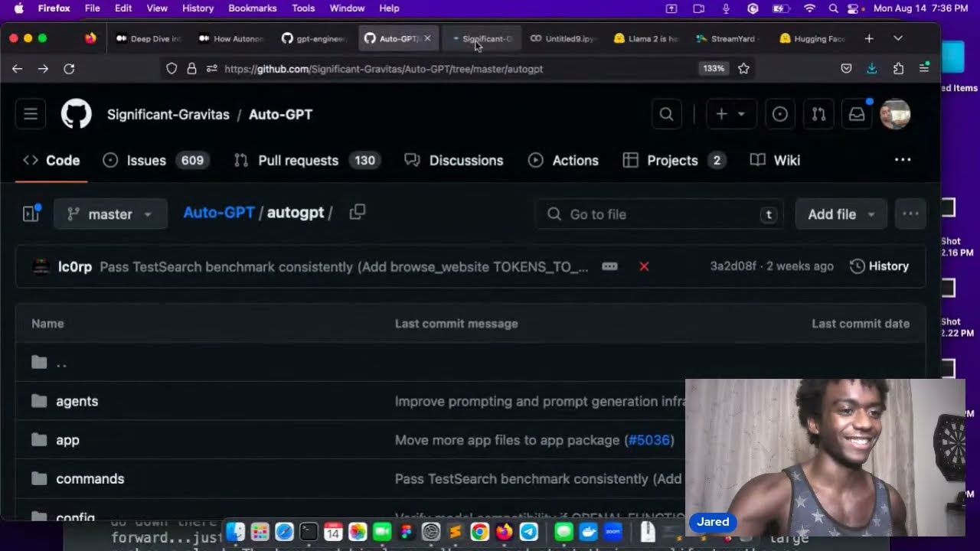Viewport: 980px width, 551px height.
Task: Open Telegram from the dock
Action: click(x=528, y=531)
